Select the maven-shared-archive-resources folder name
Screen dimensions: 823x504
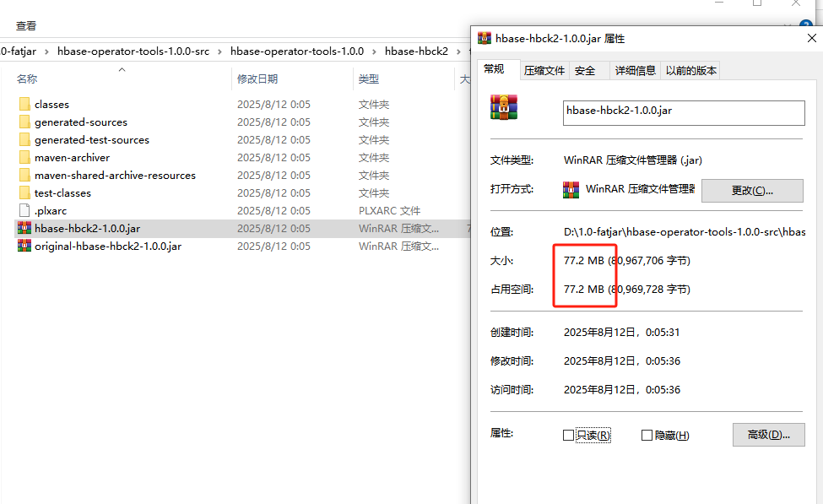pos(115,176)
